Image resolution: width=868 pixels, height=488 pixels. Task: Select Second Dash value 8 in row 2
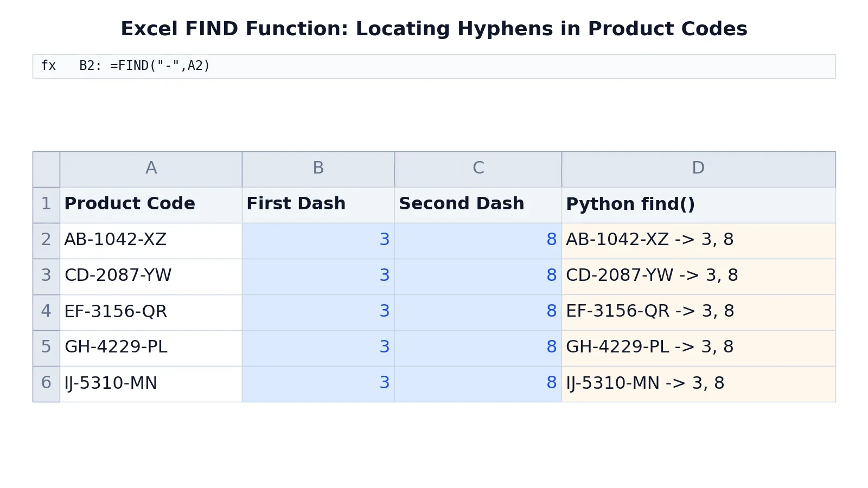(x=478, y=241)
